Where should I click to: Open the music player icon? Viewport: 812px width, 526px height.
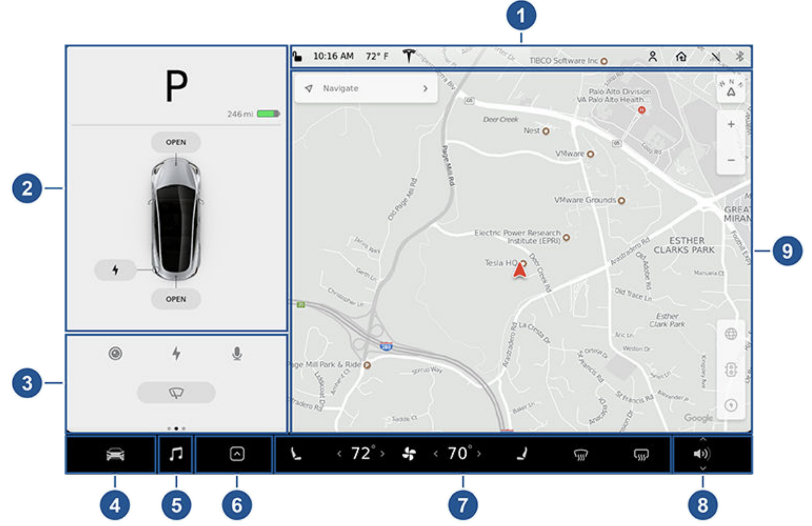176,454
